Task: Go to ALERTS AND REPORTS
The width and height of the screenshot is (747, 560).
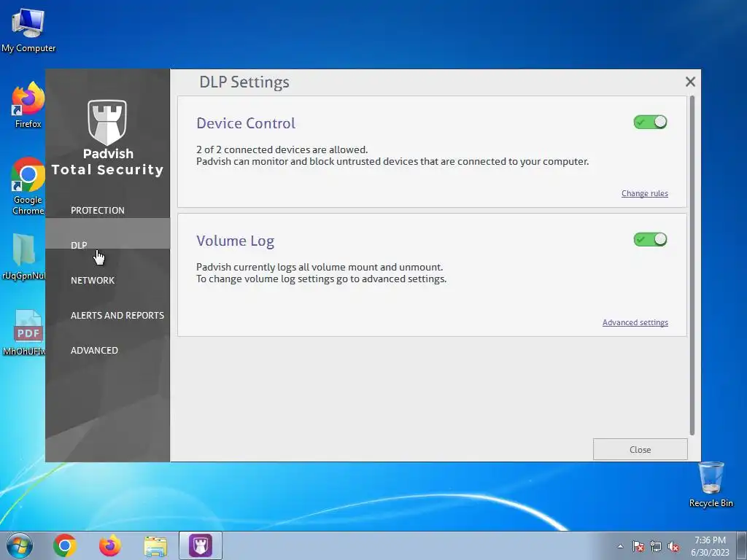Action: [117, 315]
